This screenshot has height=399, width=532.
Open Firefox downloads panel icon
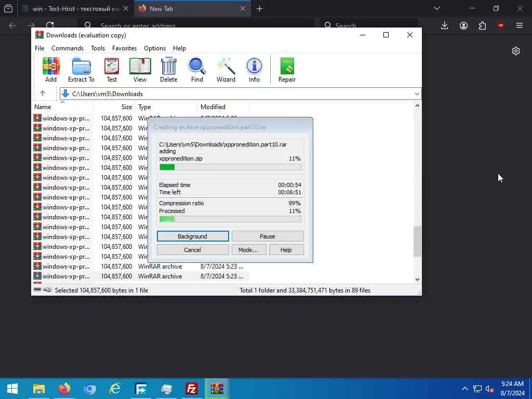[x=445, y=25]
